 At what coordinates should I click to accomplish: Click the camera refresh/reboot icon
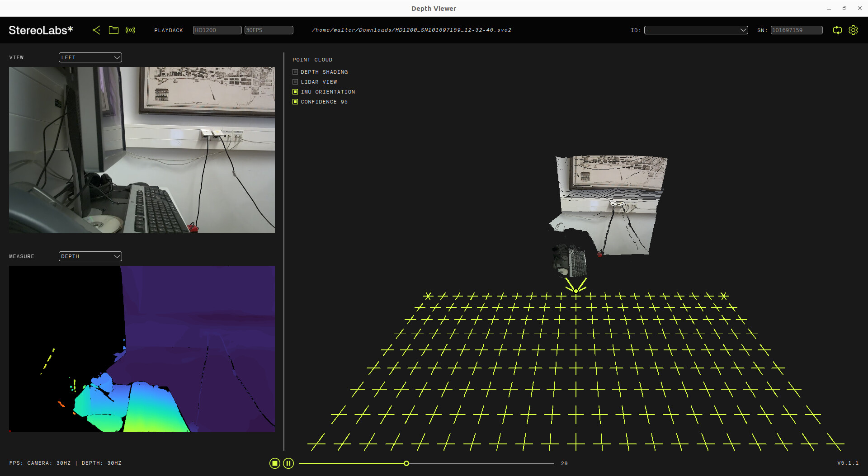pyautogui.click(x=837, y=30)
